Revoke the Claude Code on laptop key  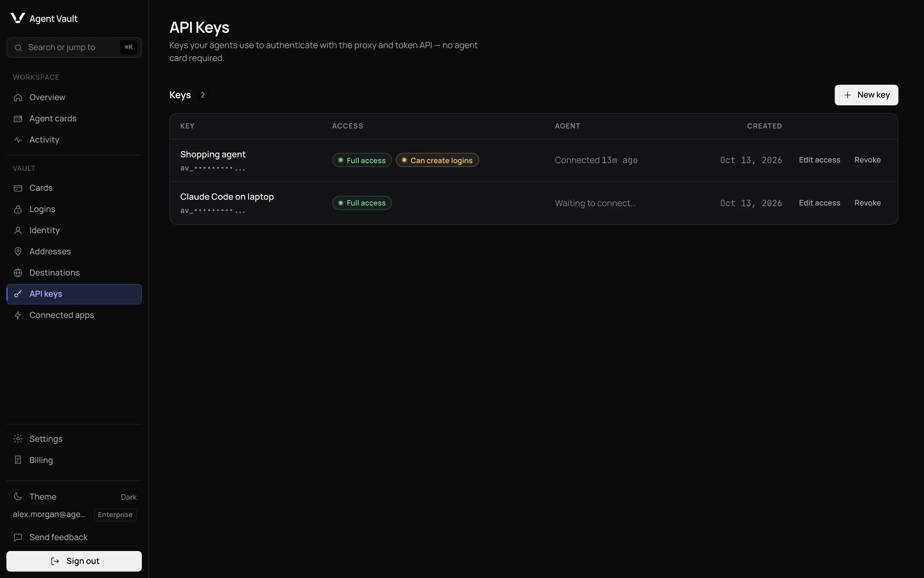click(867, 203)
